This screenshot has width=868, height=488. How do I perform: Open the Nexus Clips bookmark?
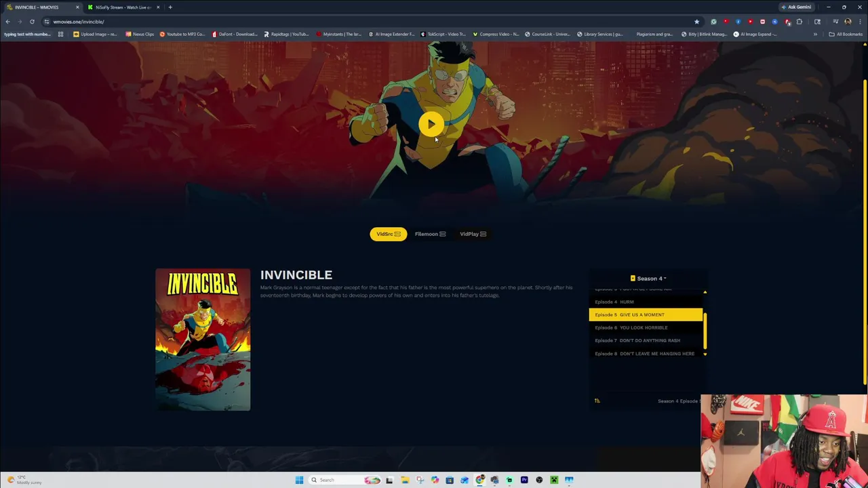140,34
